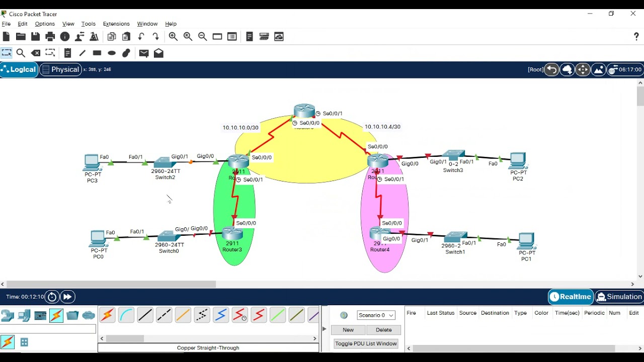
Task: Open the Activity Wizard icon
Action: pos(79,36)
